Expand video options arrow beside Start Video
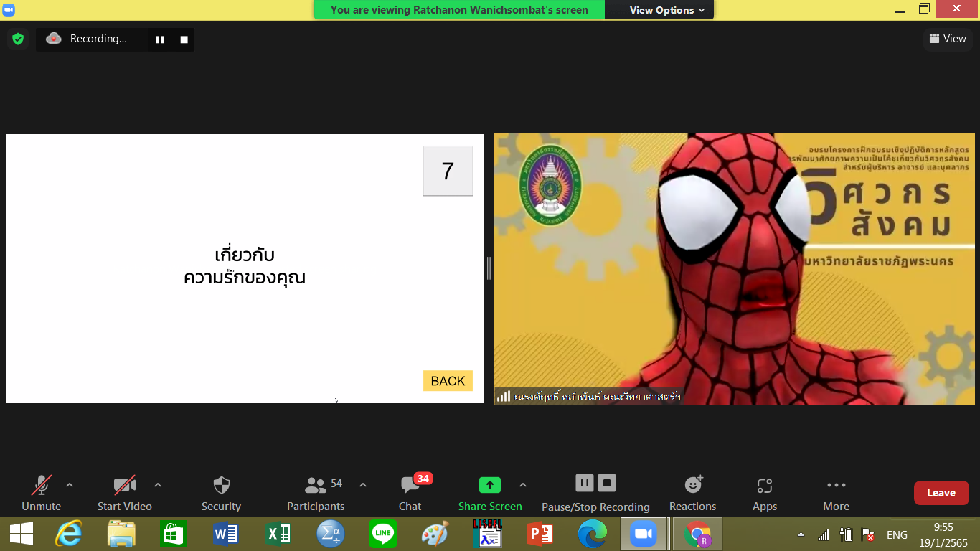The height and width of the screenshot is (551, 980). pyautogui.click(x=158, y=485)
